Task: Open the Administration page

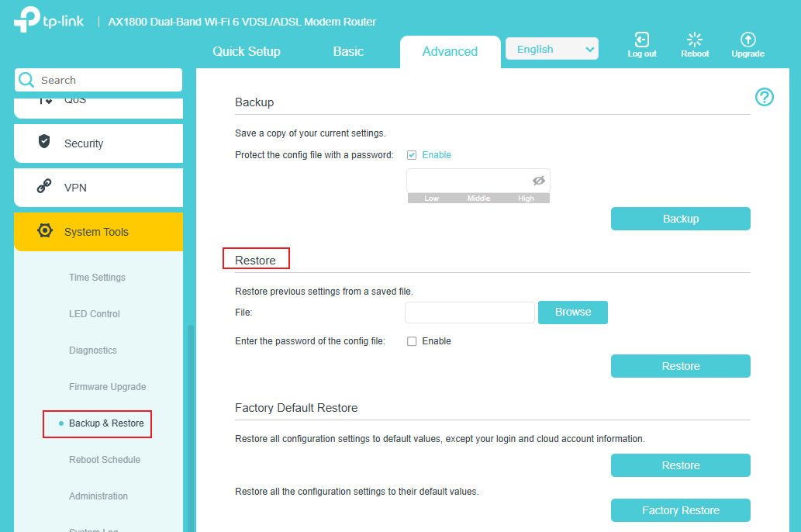Action: pos(98,496)
